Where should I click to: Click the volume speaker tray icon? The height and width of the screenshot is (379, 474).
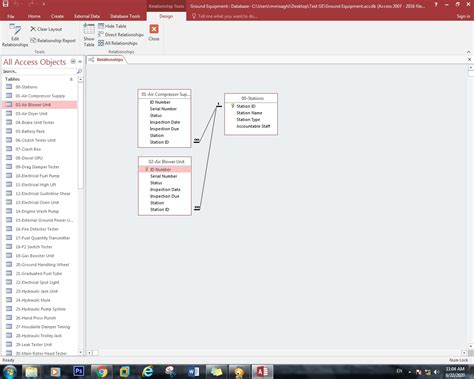pyautogui.click(x=436, y=372)
